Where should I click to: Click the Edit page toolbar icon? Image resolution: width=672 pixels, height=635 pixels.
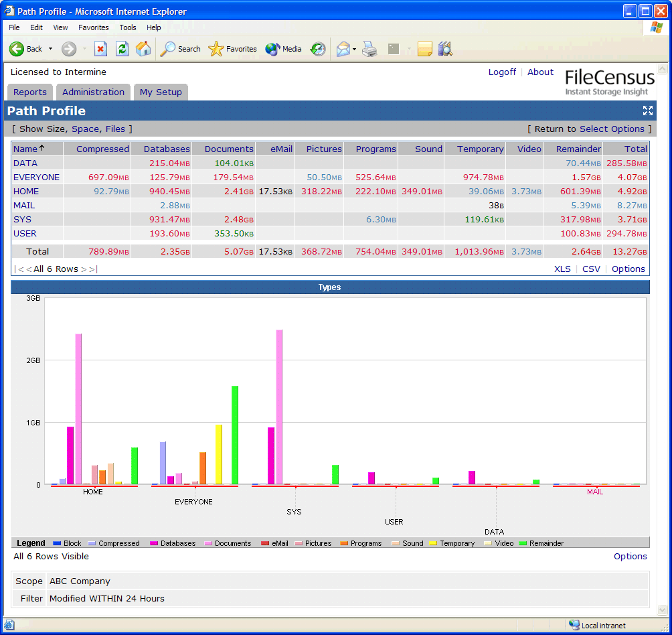point(394,49)
